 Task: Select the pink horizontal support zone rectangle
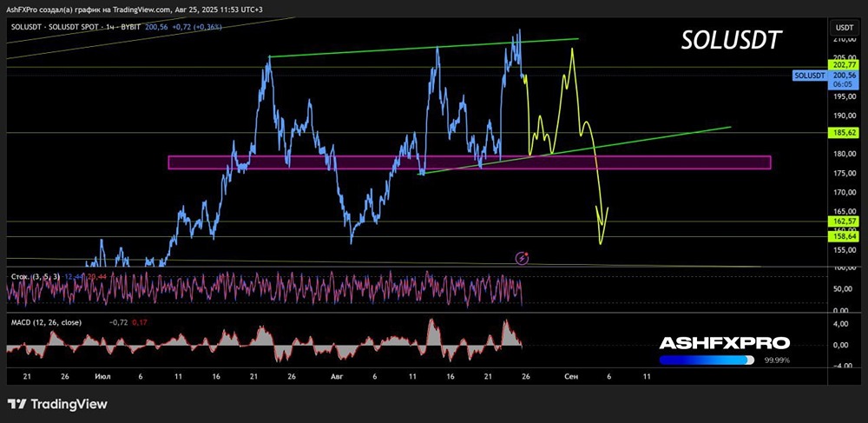[x=469, y=162]
